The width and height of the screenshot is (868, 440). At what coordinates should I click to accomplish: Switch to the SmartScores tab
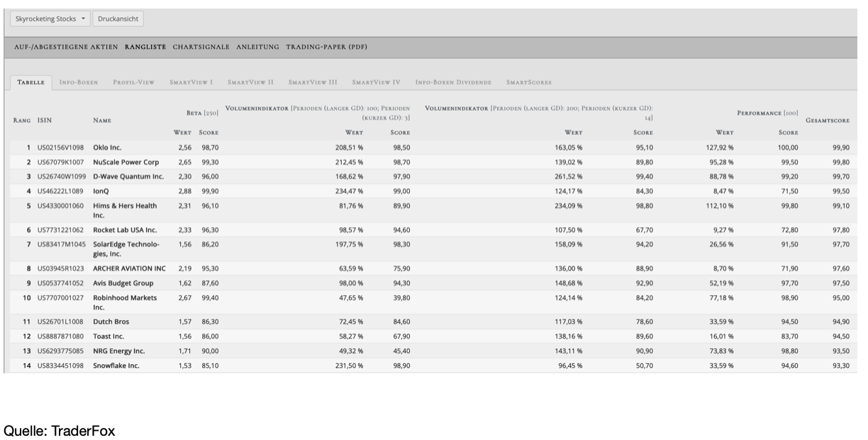(529, 82)
